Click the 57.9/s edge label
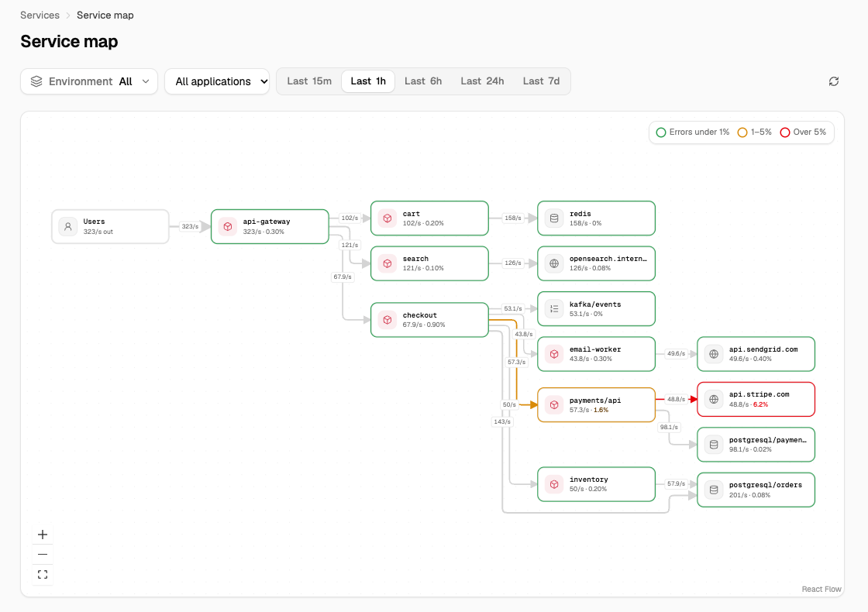The height and width of the screenshot is (612, 868). point(676,483)
